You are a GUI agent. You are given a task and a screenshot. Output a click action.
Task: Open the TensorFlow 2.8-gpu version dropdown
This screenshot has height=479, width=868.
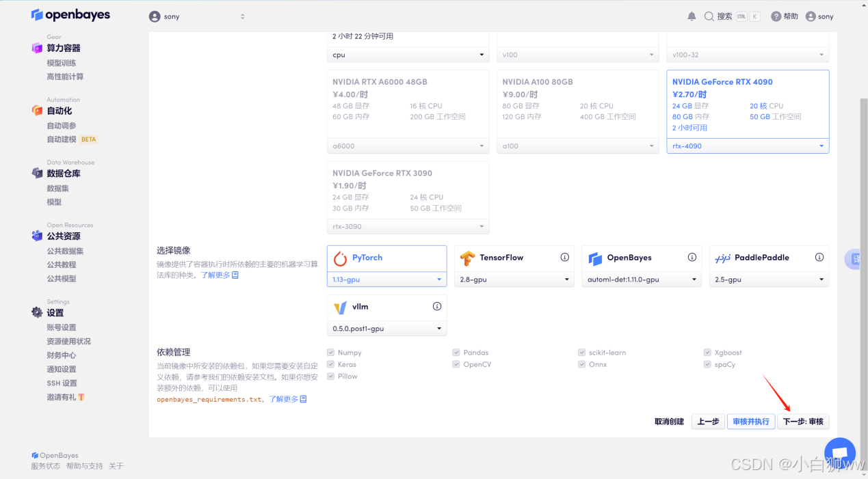point(514,279)
